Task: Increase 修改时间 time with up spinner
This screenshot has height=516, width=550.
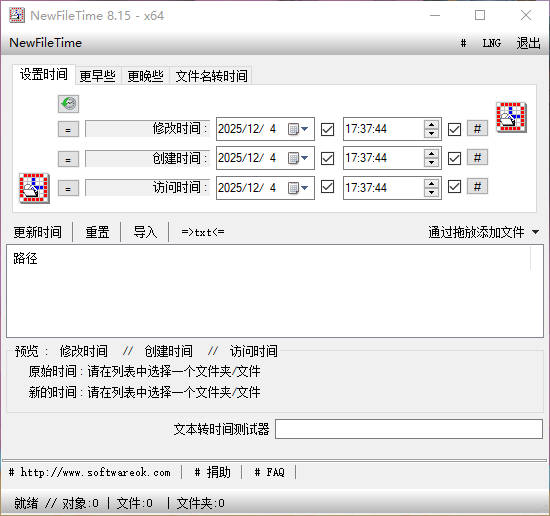Action: pos(431,125)
